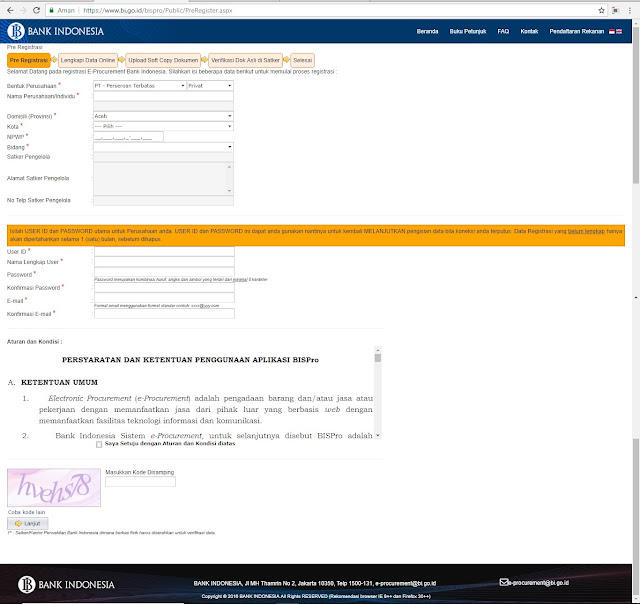Click the Alamat Satker Pengelola scroll down arrow
The height and width of the screenshot is (604, 640).
click(x=229, y=191)
